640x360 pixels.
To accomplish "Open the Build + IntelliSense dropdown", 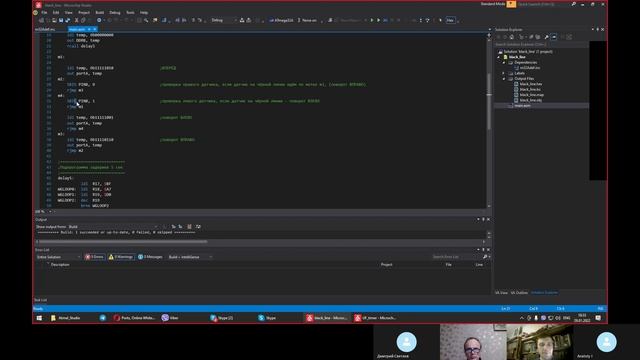I will [x=190, y=257].
